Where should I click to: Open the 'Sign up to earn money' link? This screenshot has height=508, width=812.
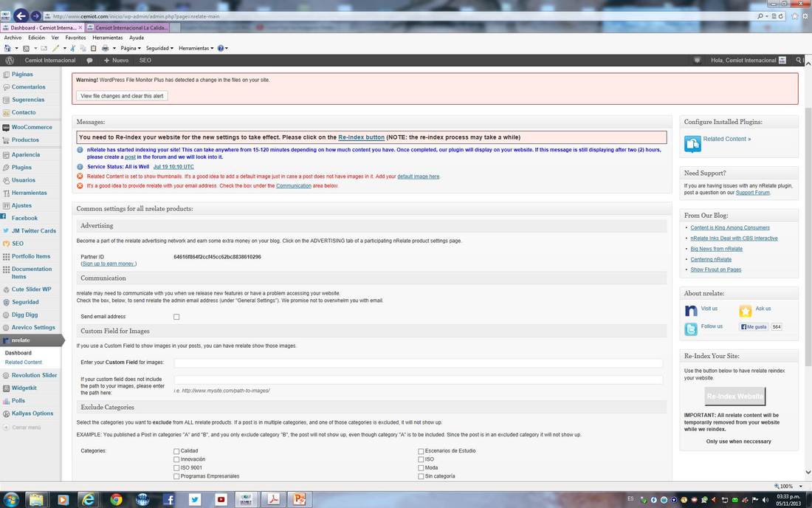(x=109, y=264)
